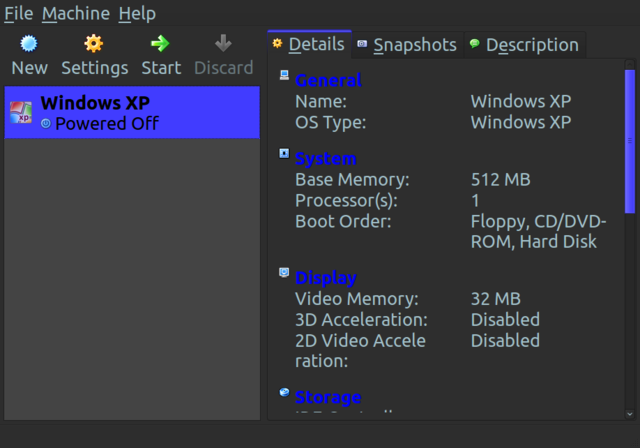Click the gear icon on Details tab
Screen dimensions: 640x448
278,43
